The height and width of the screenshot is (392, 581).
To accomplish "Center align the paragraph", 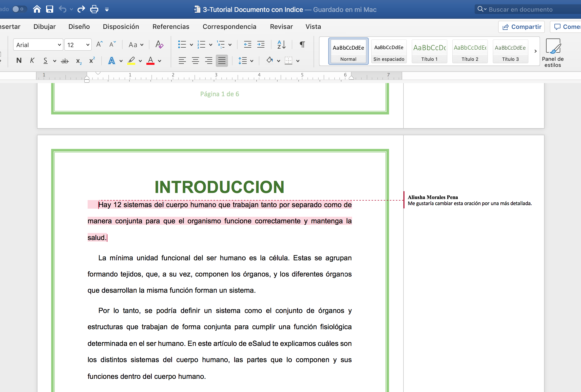I will 195,61.
